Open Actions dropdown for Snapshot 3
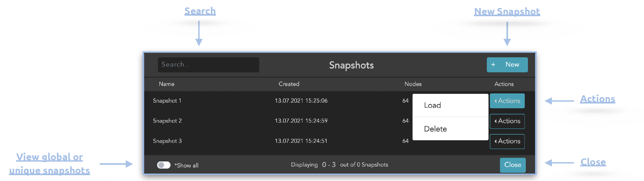The width and height of the screenshot is (644, 181). (x=507, y=141)
